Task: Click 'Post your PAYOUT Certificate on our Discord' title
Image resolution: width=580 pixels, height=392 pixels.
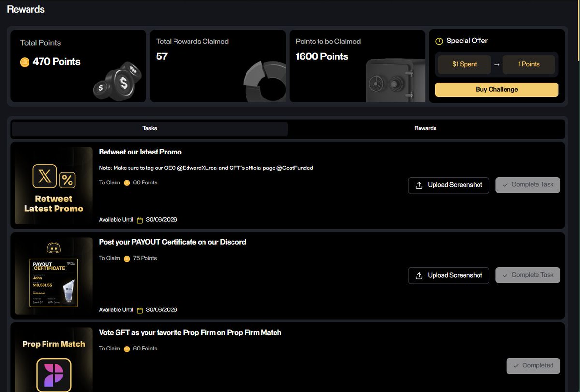Action: pos(173,242)
